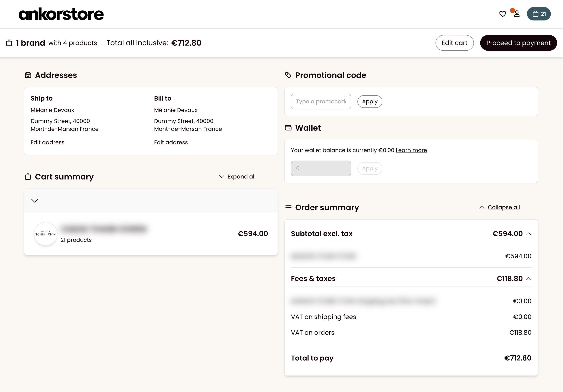Screen dimensions: 563x392
Task: Click the Maison Tchin Tchin brand logo
Action: pos(46,234)
